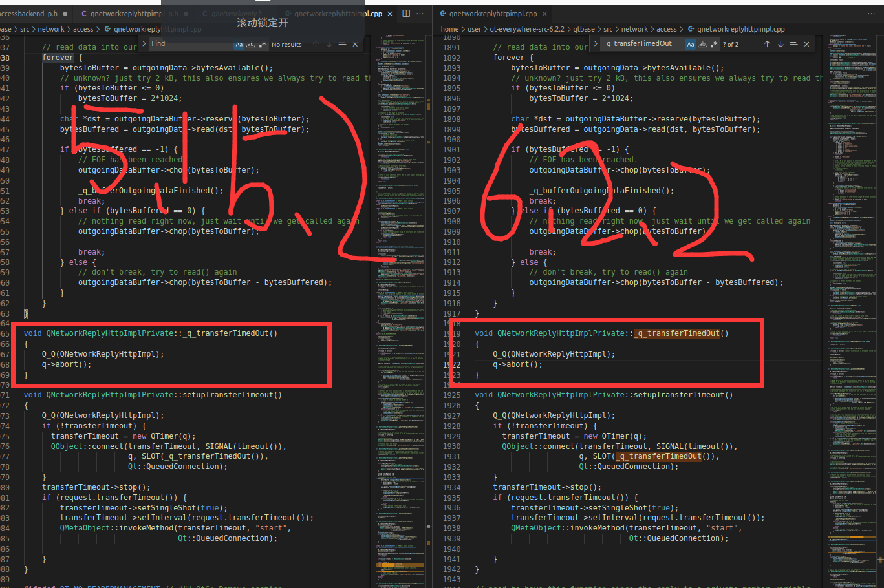
Task: Toggle Match Case in right find widget
Action: (691, 44)
